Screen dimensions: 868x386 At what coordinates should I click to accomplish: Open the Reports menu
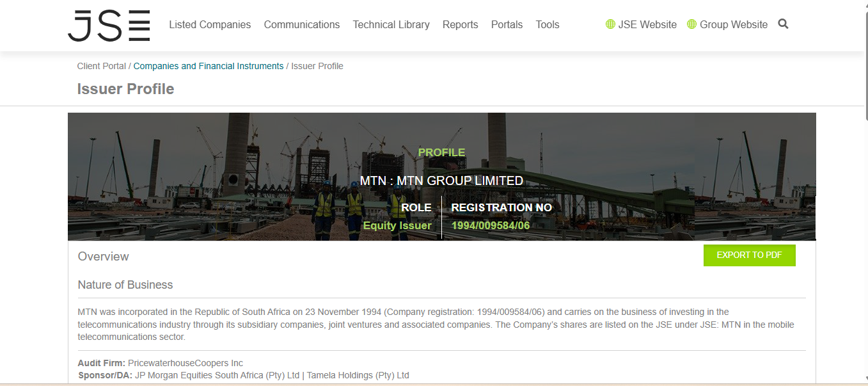[x=460, y=24]
